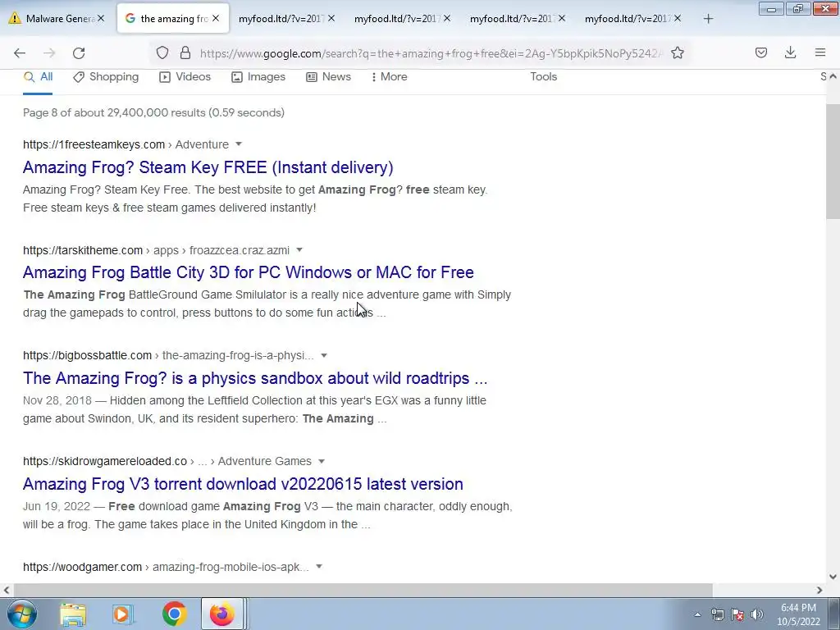Open Amazing Frog V3 torrent download result

pyautogui.click(x=243, y=484)
